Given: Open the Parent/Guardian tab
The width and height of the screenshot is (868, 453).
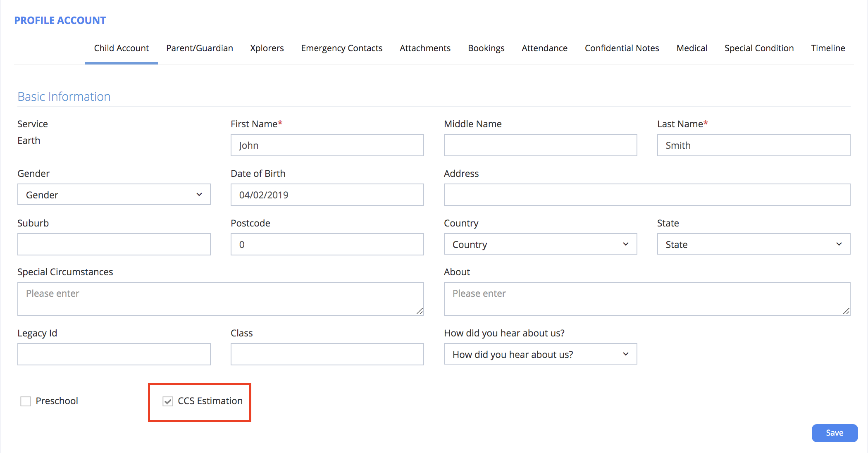Looking at the screenshot, I should 200,48.
